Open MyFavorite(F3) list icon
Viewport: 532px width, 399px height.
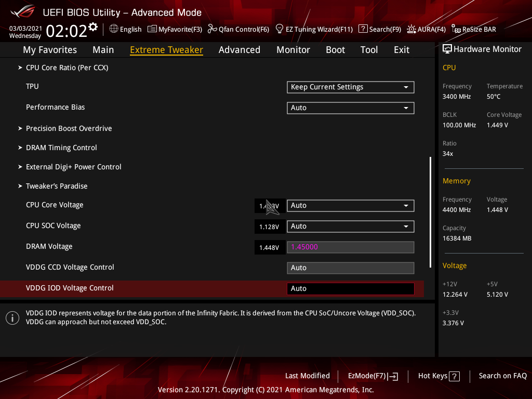[152, 29]
